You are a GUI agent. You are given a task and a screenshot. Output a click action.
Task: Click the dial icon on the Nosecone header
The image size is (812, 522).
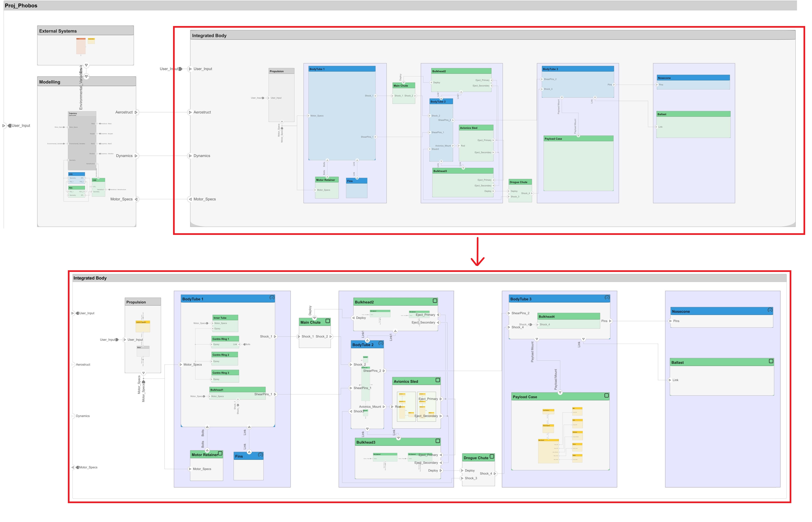point(770,310)
